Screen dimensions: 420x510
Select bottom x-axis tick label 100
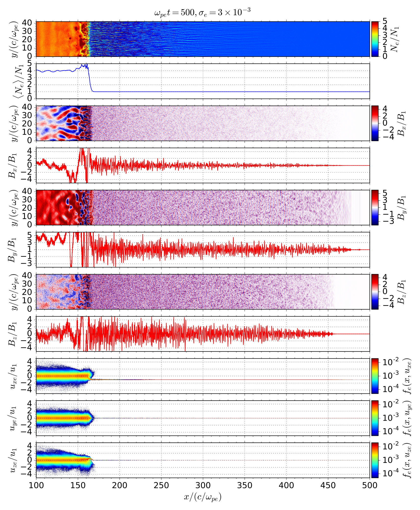click(x=36, y=485)
